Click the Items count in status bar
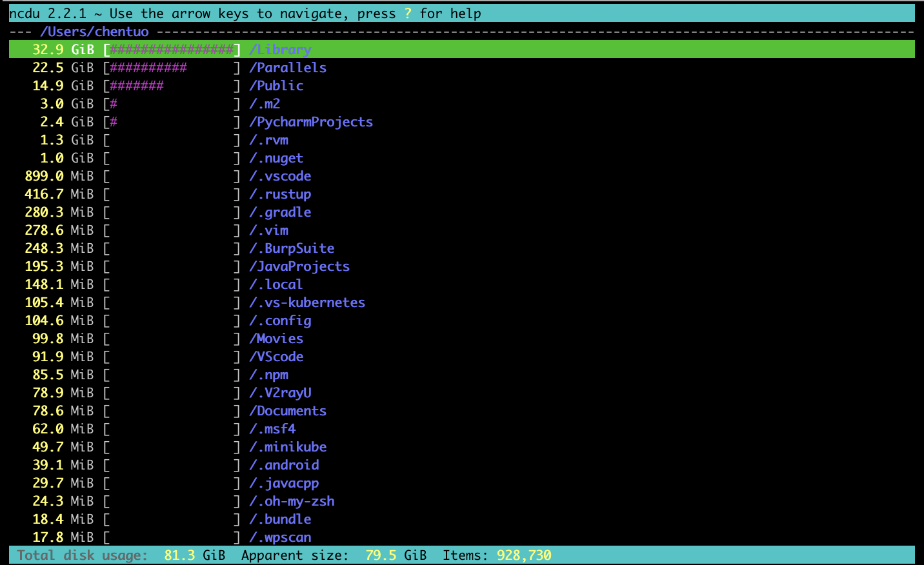 click(523, 555)
